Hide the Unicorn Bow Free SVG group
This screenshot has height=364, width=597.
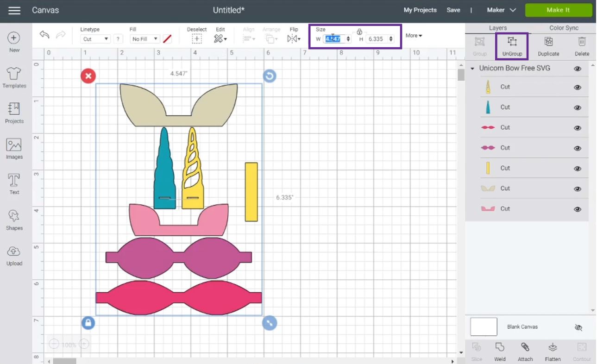578,69
